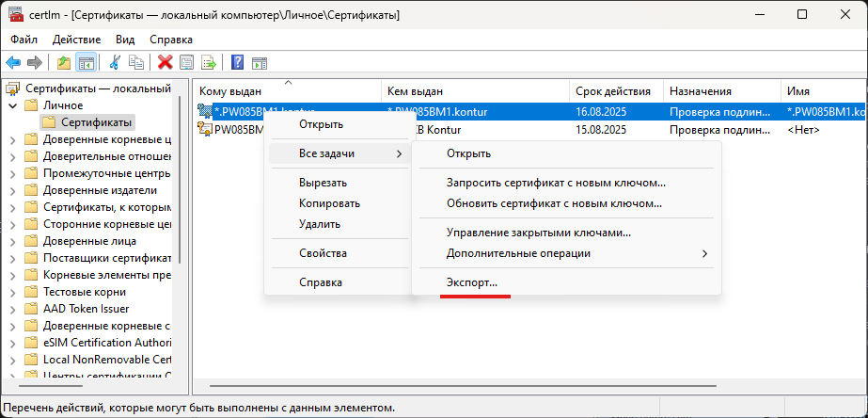
Task: Collapse the Личное tree node
Action: click(12, 105)
